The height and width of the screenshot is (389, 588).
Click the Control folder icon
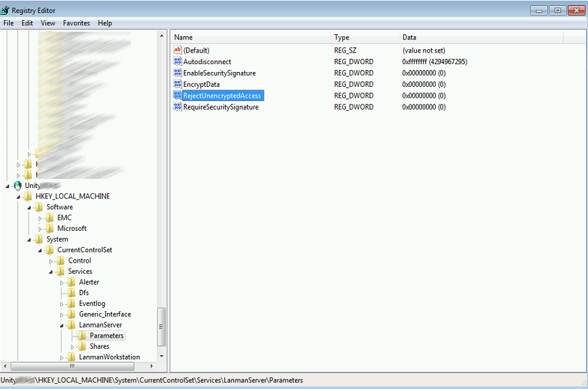pos(61,261)
